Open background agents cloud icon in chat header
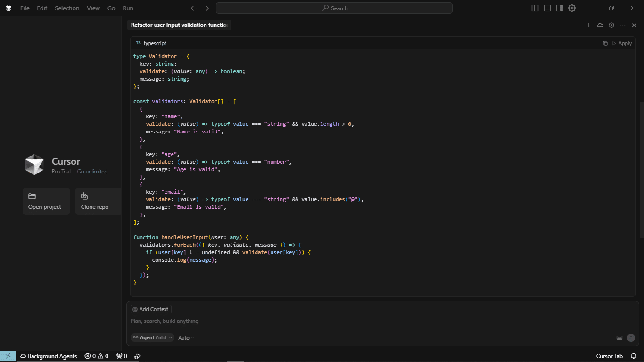Screen dimensions: 644x362 [x=600, y=25]
